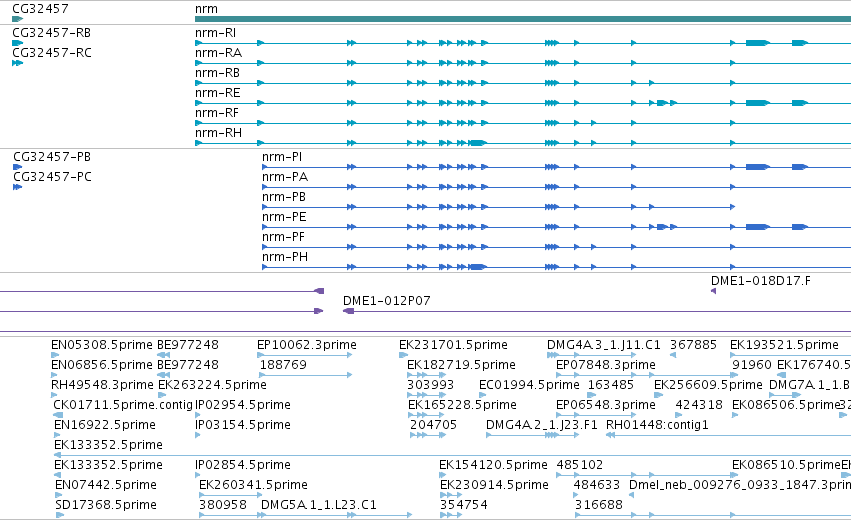Click the nrm-PA protein label
This screenshot has width=851, height=520.
click(284, 177)
